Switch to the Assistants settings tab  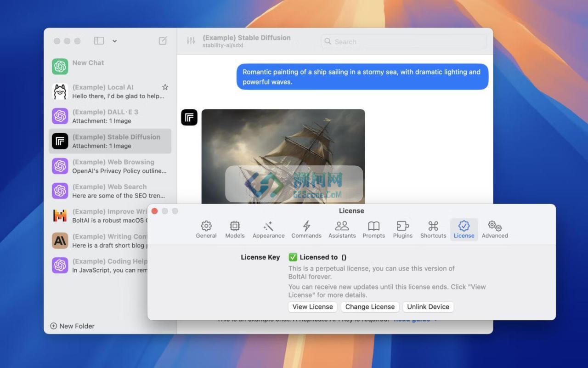pos(342,229)
